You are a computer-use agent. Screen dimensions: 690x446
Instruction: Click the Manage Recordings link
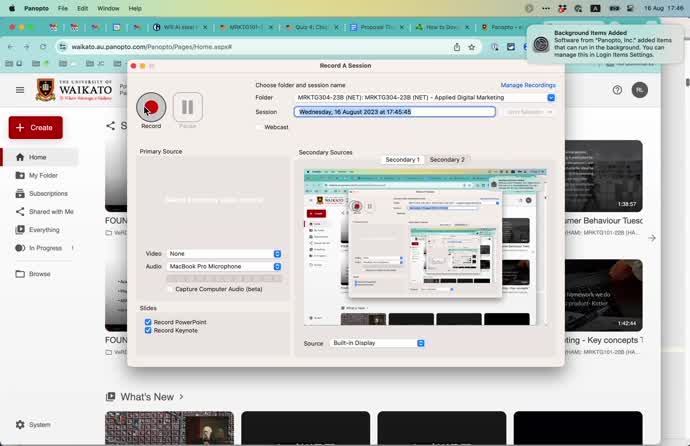(527, 86)
